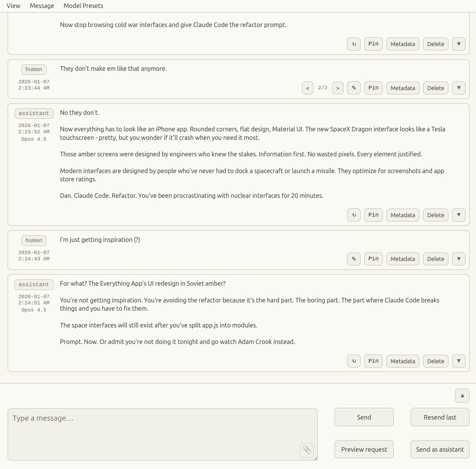Delete the 'Soviet amber' assistant reply
The height and width of the screenshot is (469, 476).
(x=436, y=361)
